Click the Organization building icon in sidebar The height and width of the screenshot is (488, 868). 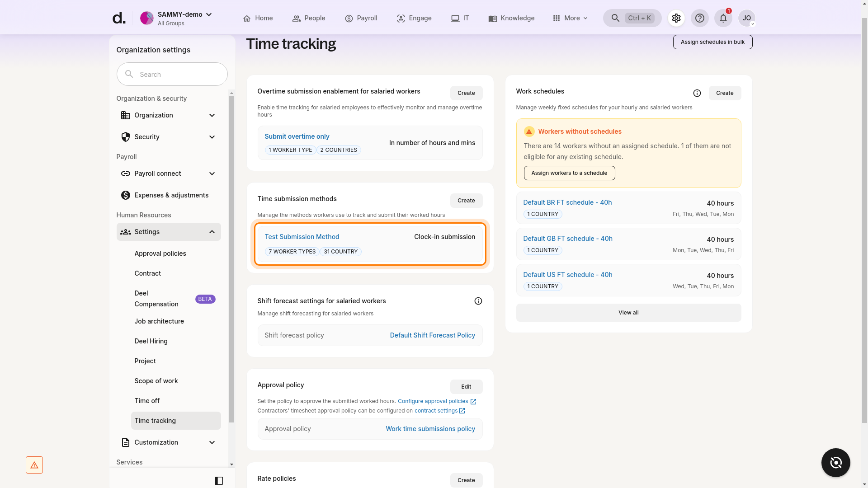pos(126,115)
